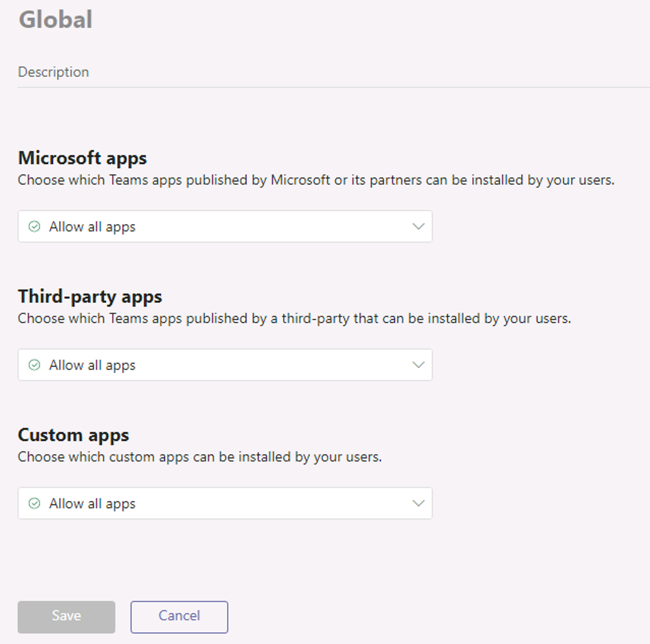Open the Third-party apps permission dropdown
The height and width of the screenshot is (644, 650).
pyautogui.click(x=225, y=365)
